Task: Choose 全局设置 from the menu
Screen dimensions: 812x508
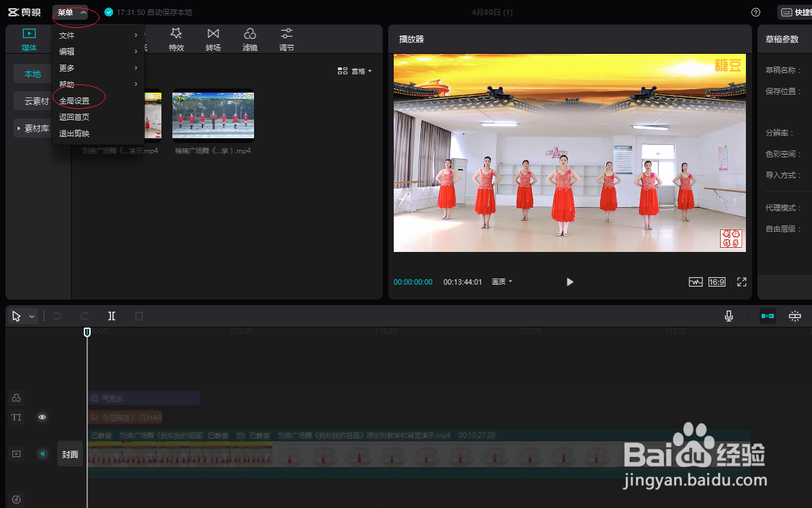Action: (98, 101)
